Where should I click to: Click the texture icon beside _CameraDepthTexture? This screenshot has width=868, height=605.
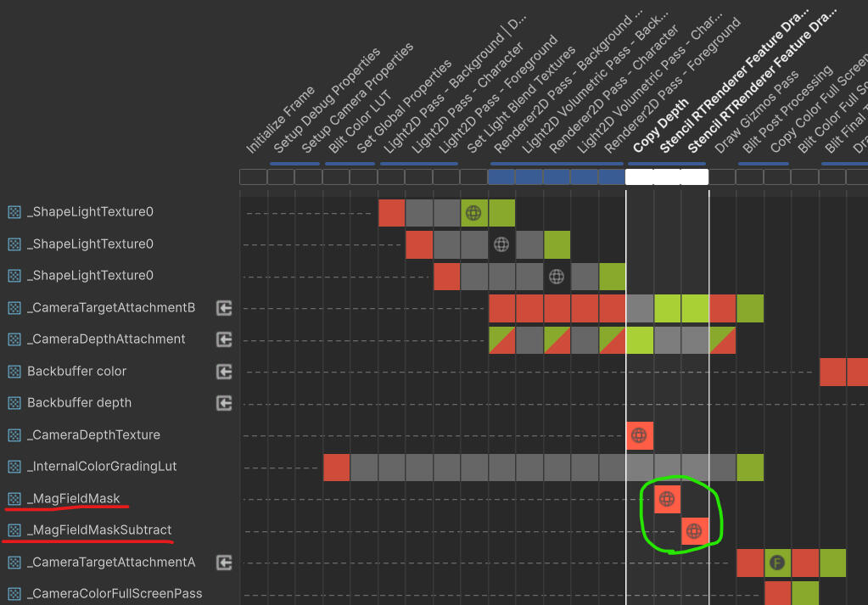click(14, 435)
